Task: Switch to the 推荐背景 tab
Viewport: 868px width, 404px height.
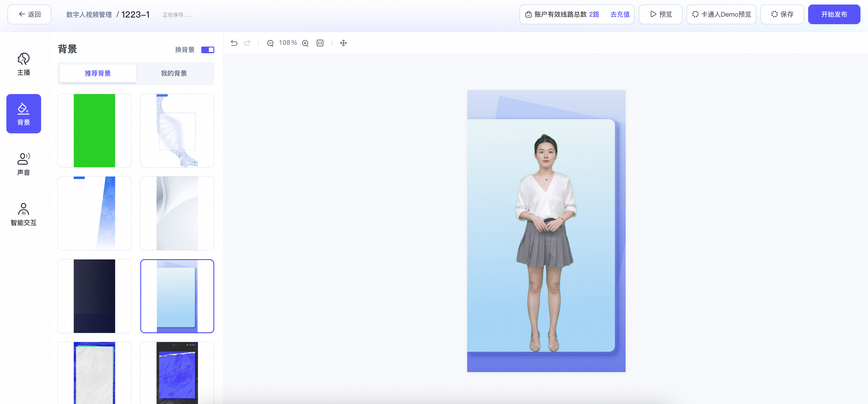Action: click(x=98, y=73)
